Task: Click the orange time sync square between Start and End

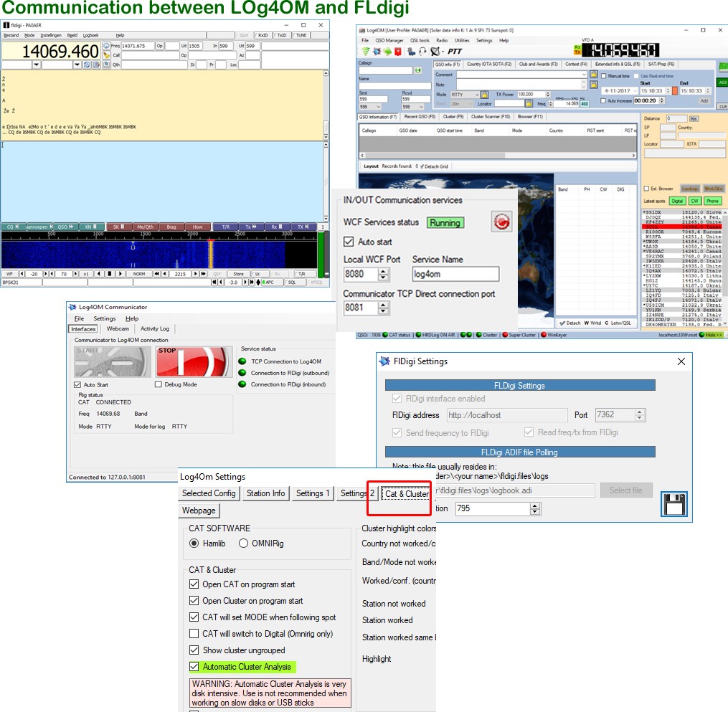Action: click(675, 91)
